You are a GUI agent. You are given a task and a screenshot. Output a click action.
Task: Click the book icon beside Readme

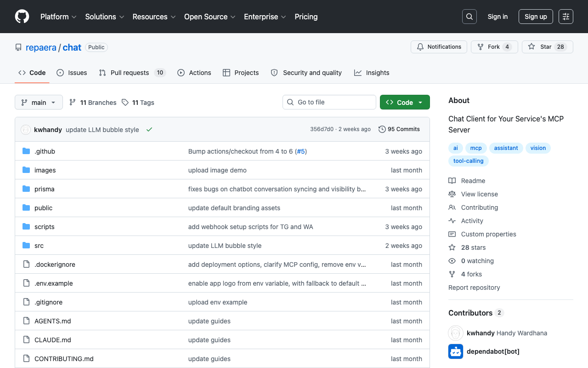click(452, 181)
